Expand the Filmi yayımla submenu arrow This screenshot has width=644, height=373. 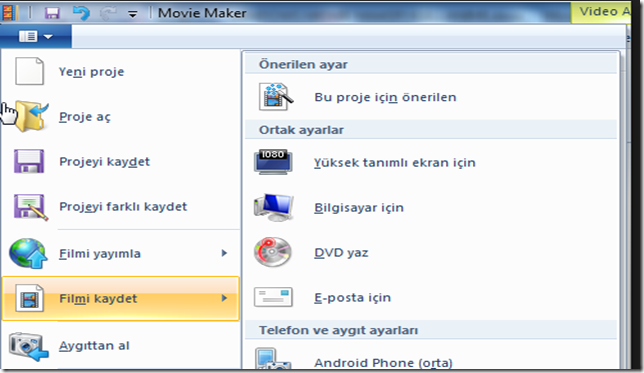224,253
